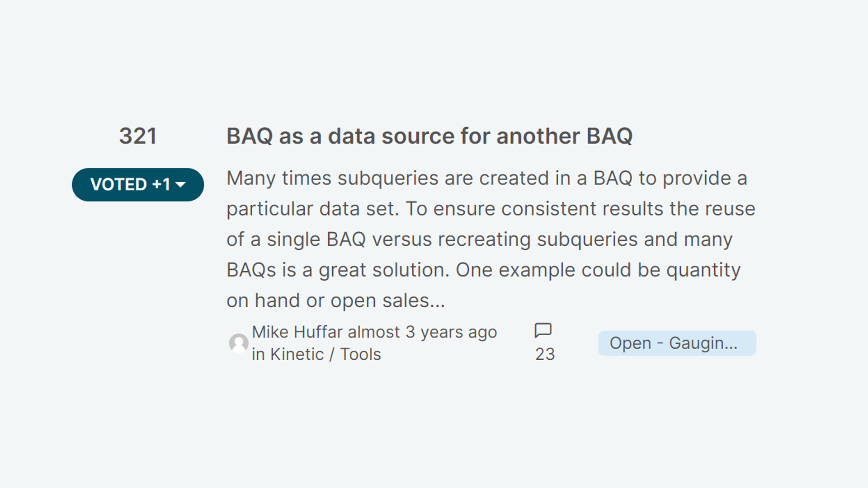Click the "Many times subqueries" description line
The image size is (868, 488).
pyautogui.click(x=487, y=178)
